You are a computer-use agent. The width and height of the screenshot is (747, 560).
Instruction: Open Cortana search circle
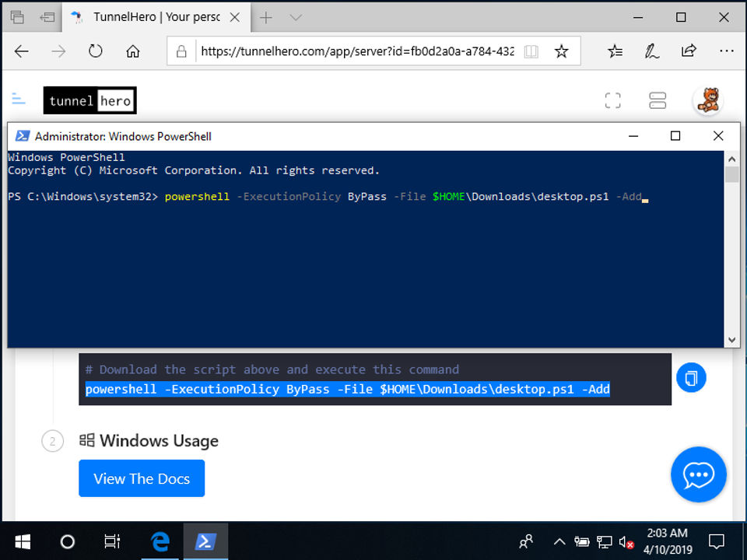click(x=68, y=541)
